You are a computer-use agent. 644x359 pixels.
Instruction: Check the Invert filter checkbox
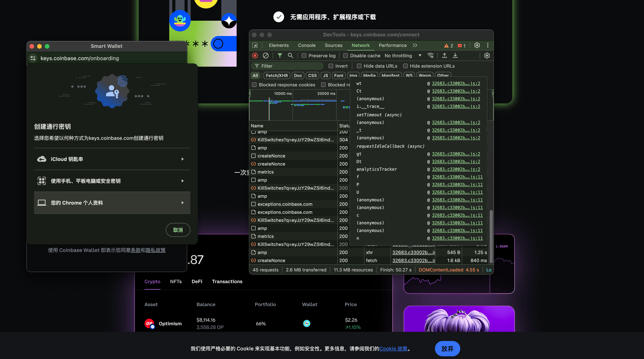pos(331,66)
